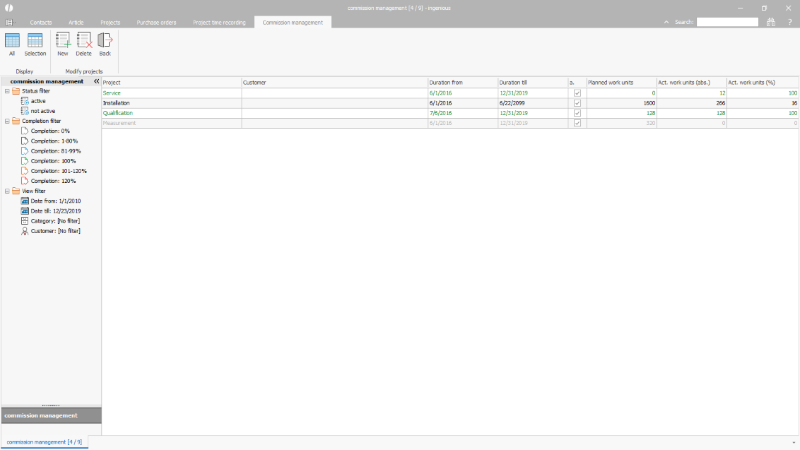Toggle active checkbox in Qualification row
This screenshot has height=450, width=800.
click(x=577, y=113)
